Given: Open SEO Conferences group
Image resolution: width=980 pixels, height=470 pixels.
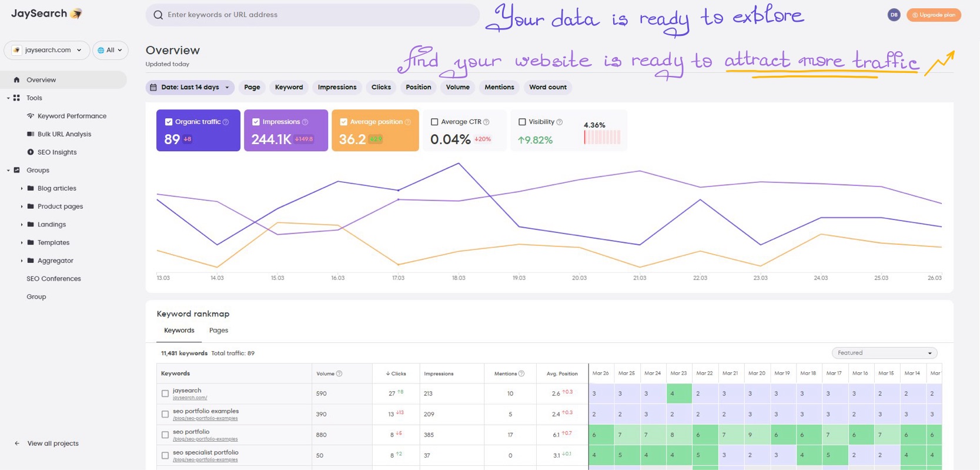Looking at the screenshot, I should (53, 279).
